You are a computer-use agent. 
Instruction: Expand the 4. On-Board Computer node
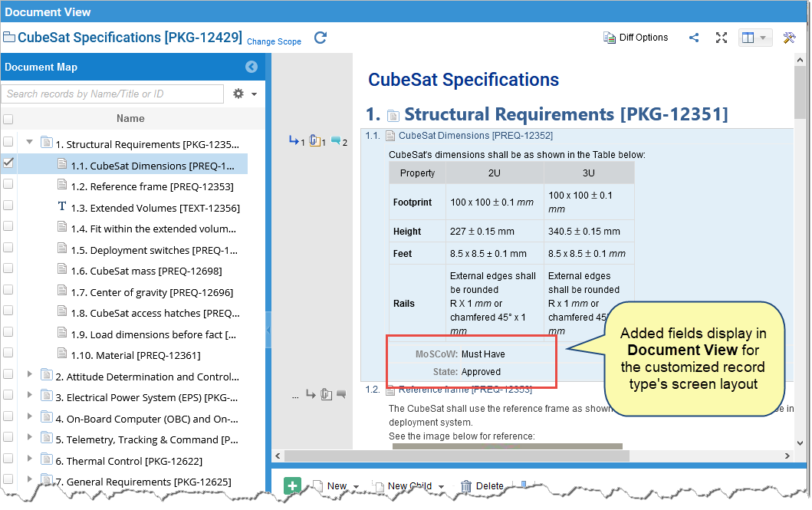click(x=29, y=416)
